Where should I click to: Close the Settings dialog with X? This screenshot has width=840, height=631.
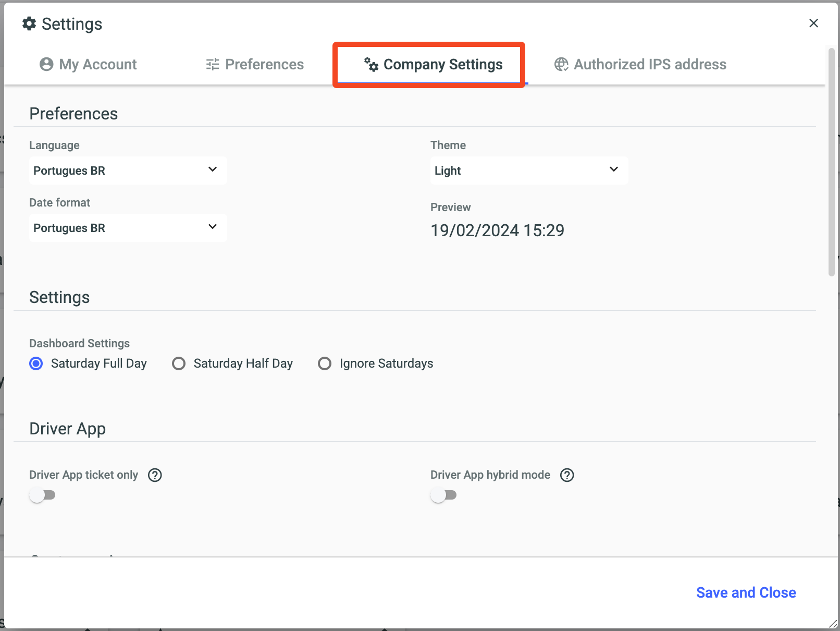[x=813, y=23]
